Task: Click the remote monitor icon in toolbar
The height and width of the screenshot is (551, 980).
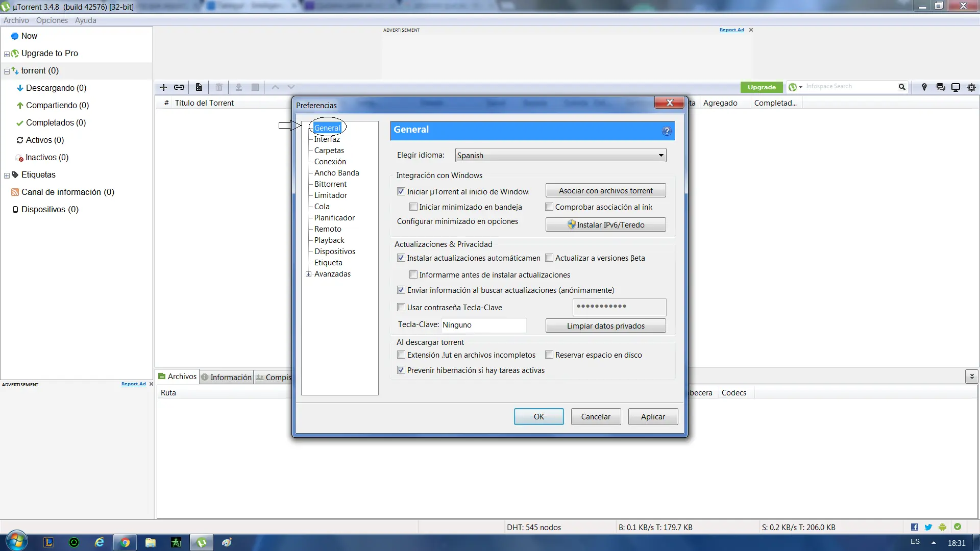Action: [x=956, y=87]
